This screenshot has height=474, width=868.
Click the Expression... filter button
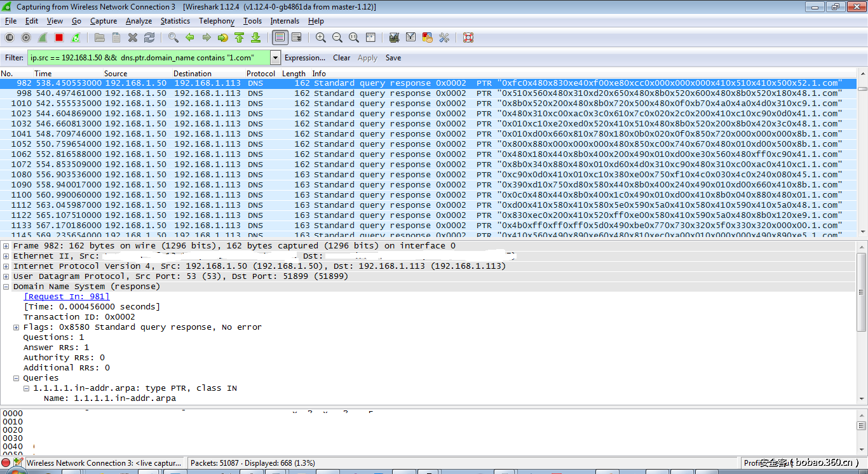click(x=305, y=58)
